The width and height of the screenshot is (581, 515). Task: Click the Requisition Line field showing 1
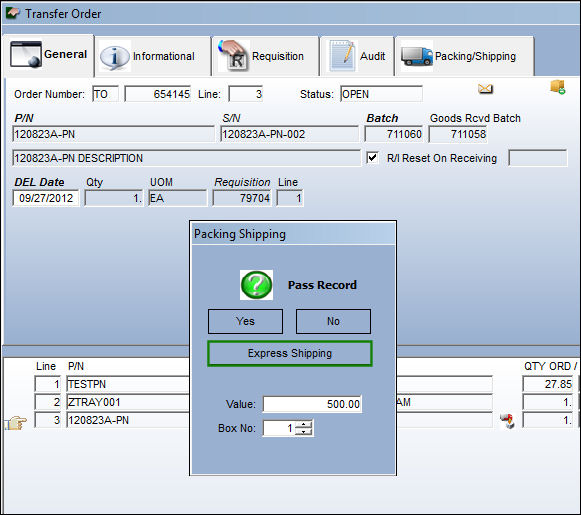pyautogui.click(x=290, y=198)
